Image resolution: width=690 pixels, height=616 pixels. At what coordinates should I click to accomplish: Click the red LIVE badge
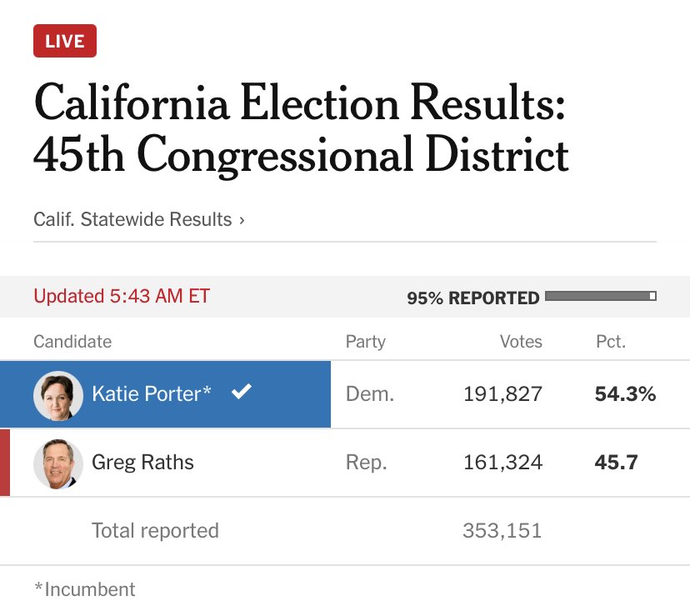pos(65,41)
